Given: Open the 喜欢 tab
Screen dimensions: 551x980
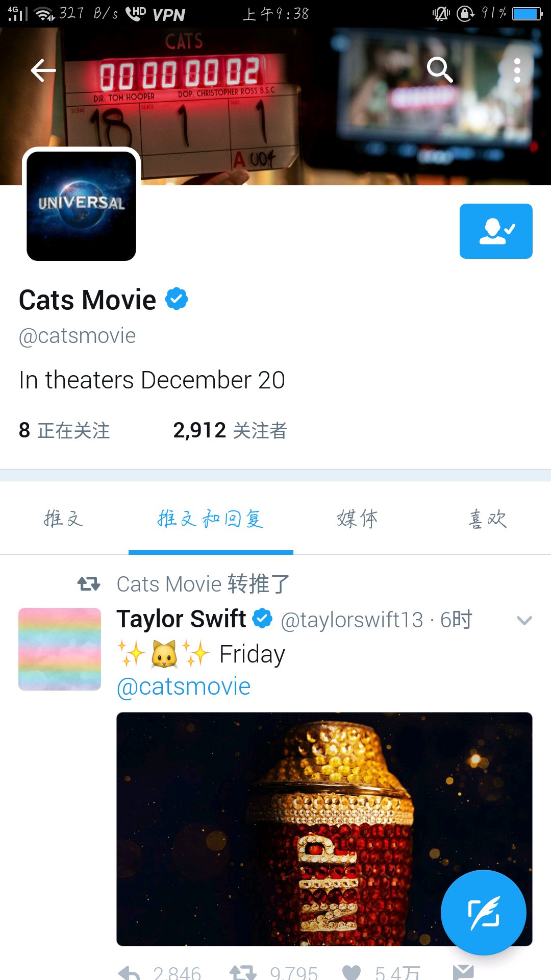Looking at the screenshot, I should [488, 519].
